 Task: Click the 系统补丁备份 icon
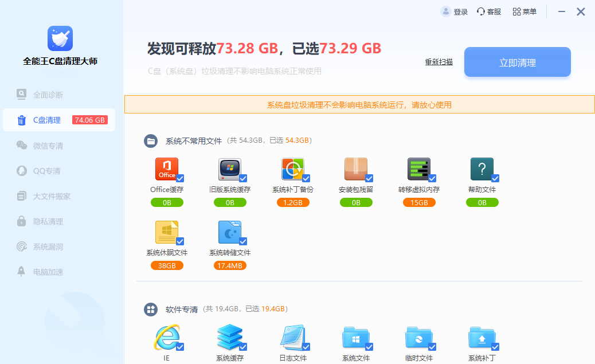[293, 168]
